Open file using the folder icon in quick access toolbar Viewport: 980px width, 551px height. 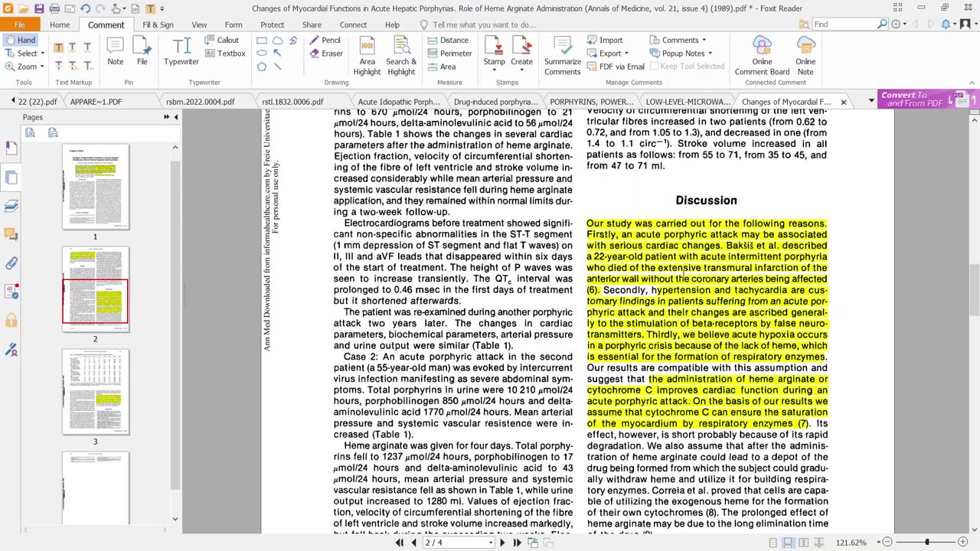(x=24, y=8)
